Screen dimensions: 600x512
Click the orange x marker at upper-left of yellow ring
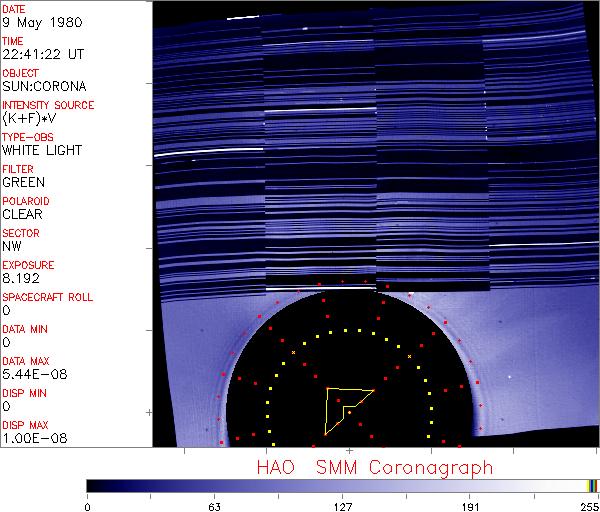pos(293,352)
